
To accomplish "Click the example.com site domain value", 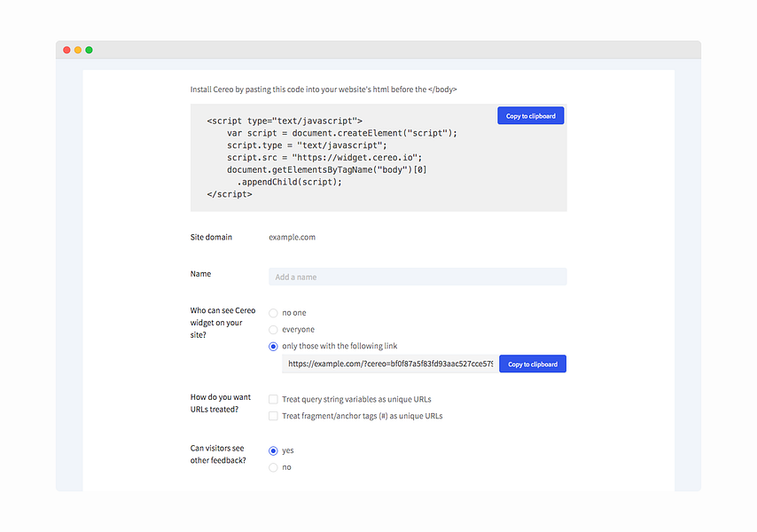I will 293,237.
